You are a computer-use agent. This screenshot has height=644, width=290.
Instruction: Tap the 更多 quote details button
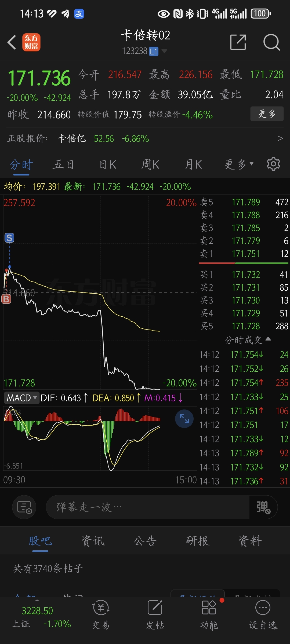[x=267, y=114]
